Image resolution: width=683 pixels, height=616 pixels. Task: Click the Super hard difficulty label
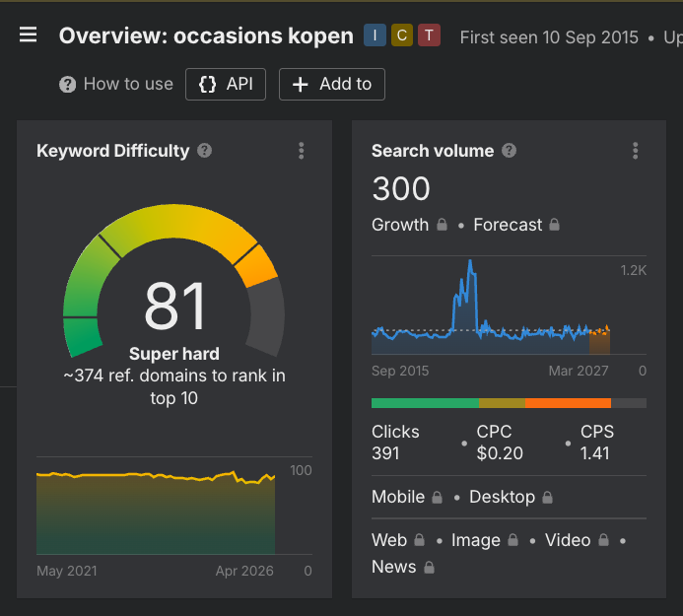click(174, 354)
